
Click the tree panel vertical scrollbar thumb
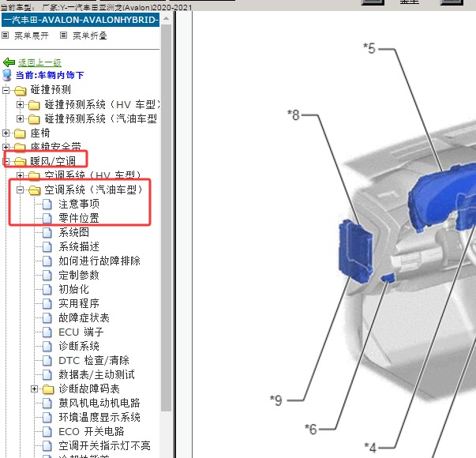tap(166, 217)
